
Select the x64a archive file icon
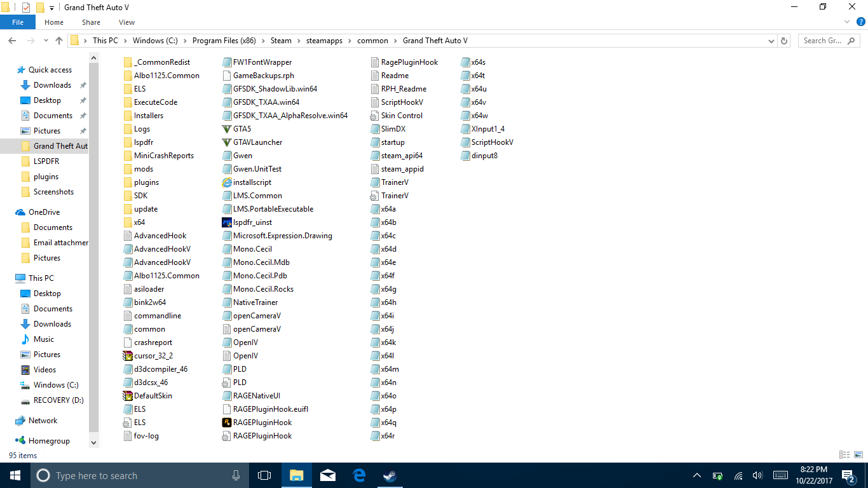click(x=375, y=209)
